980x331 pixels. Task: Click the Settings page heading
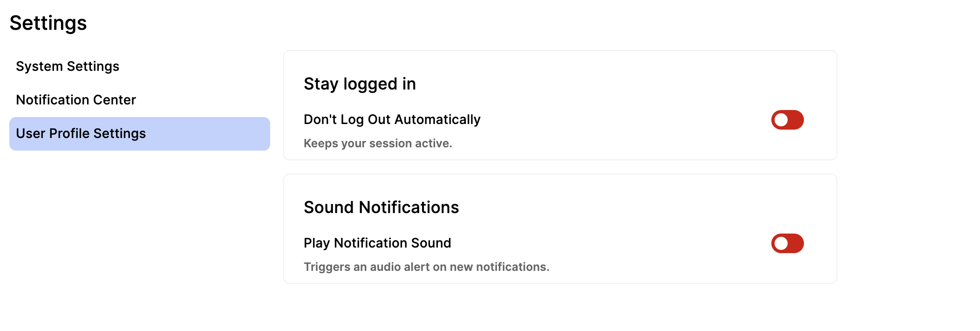pos(48,23)
